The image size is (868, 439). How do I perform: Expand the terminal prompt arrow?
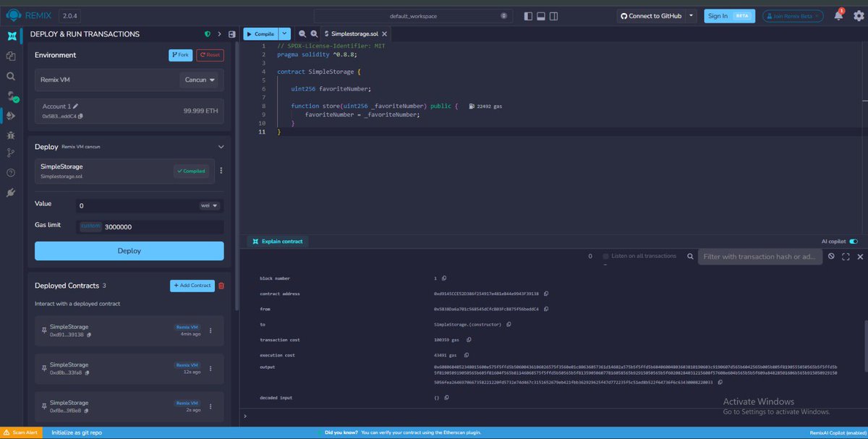(245, 417)
